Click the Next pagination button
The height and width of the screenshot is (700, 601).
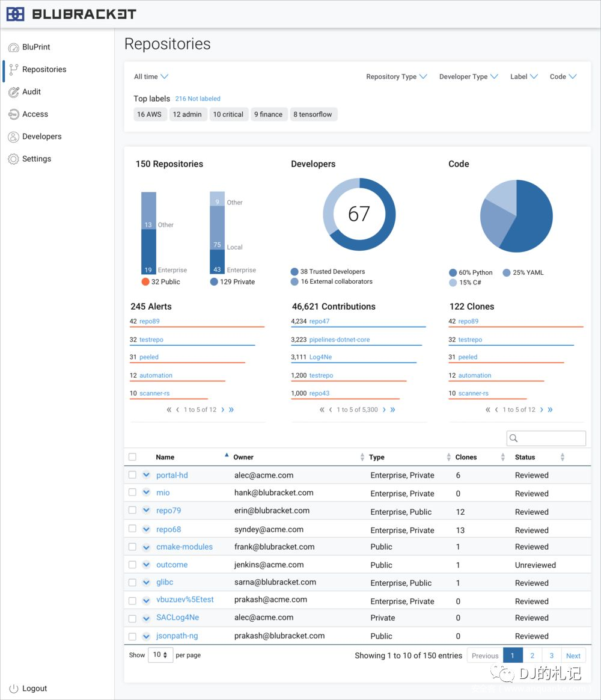tap(573, 655)
